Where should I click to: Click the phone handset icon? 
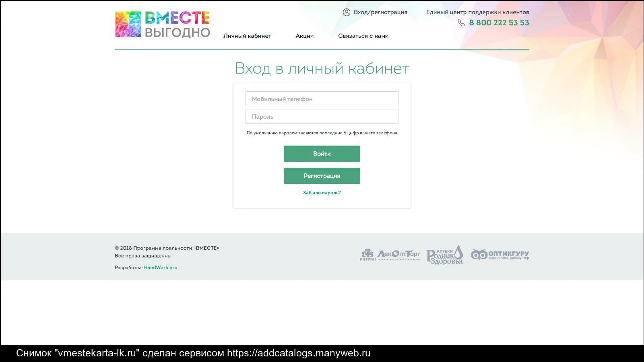pos(461,23)
